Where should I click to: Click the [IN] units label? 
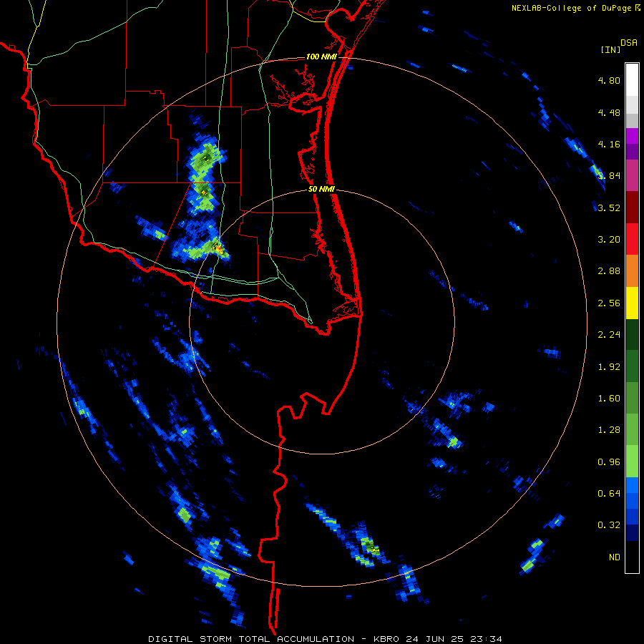pos(611,49)
